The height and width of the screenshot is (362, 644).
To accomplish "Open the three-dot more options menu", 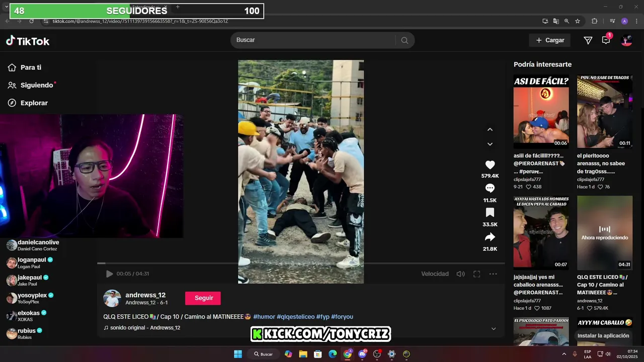I will click(493, 274).
